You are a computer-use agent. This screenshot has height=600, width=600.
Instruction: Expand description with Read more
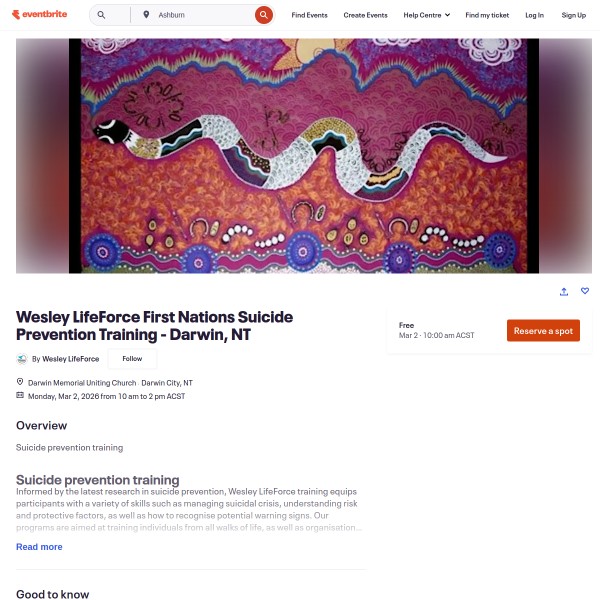coord(39,547)
